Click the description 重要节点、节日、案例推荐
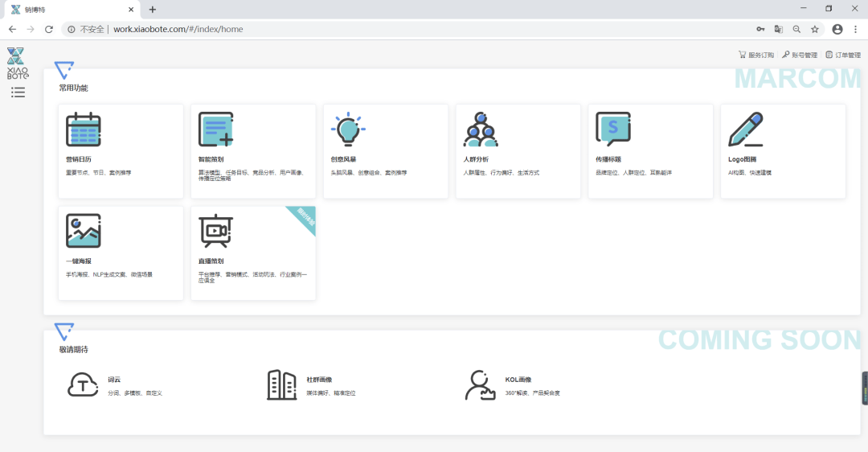 [99, 173]
